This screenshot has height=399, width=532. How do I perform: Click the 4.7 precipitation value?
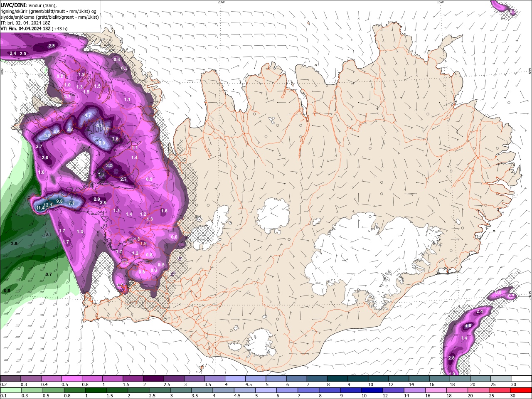(88, 115)
